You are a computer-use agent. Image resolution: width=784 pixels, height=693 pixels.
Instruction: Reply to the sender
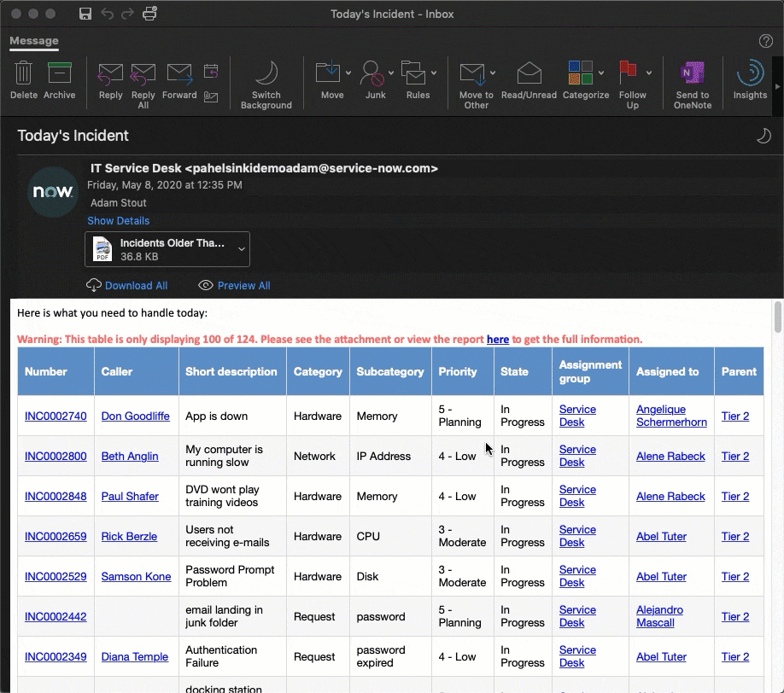pyautogui.click(x=109, y=81)
